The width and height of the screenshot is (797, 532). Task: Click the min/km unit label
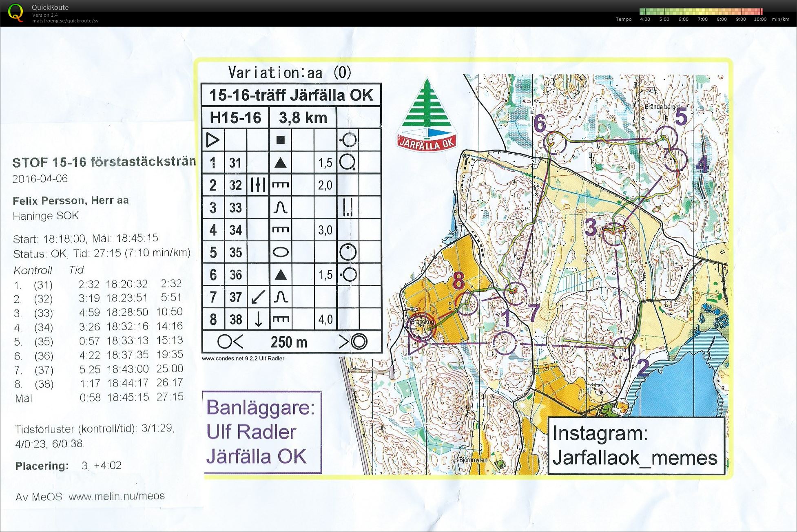(780, 19)
